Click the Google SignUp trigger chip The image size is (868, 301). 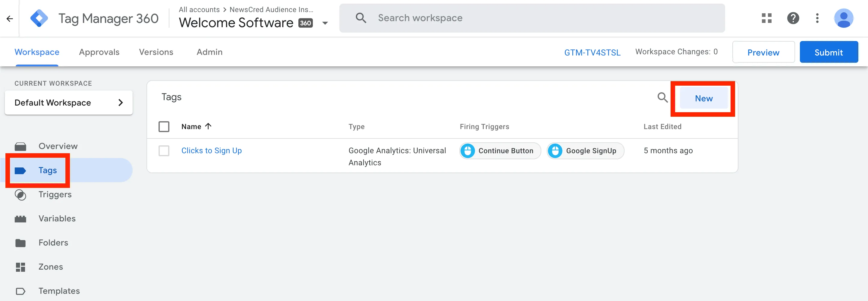click(585, 151)
